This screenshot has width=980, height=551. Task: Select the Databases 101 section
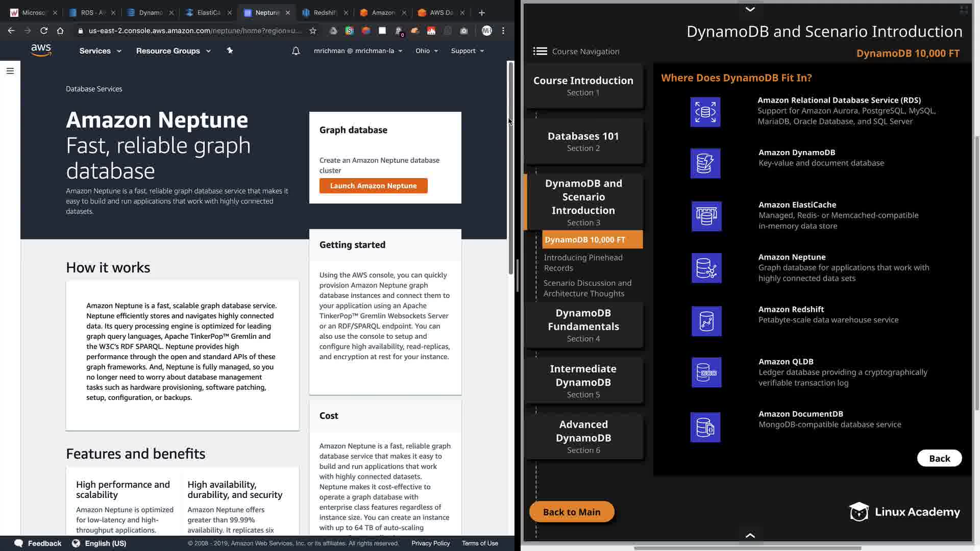(x=583, y=141)
